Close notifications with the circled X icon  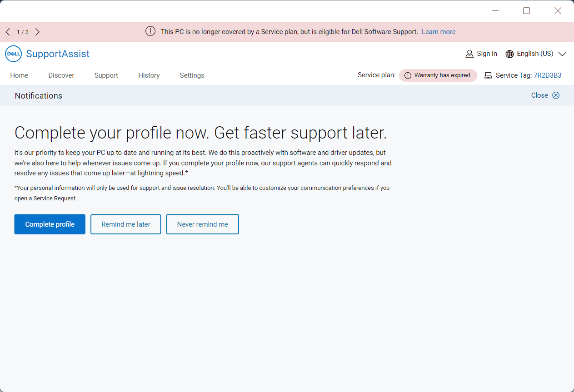coord(556,95)
